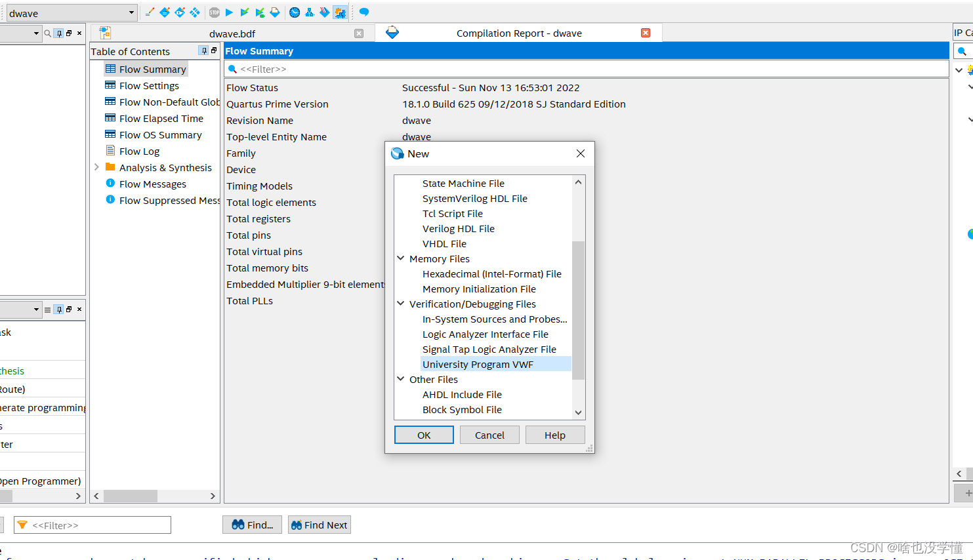Open the Project Navigator view dropdown
Image resolution: width=973 pixels, height=560 pixels.
click(36, 33)
